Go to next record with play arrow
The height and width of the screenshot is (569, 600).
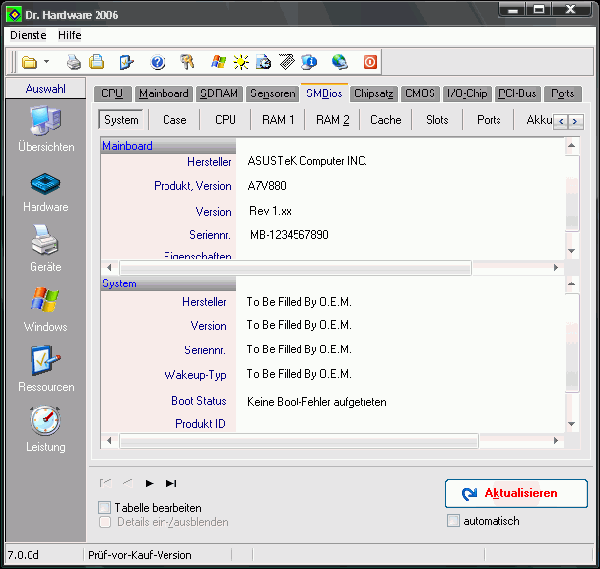150,484
